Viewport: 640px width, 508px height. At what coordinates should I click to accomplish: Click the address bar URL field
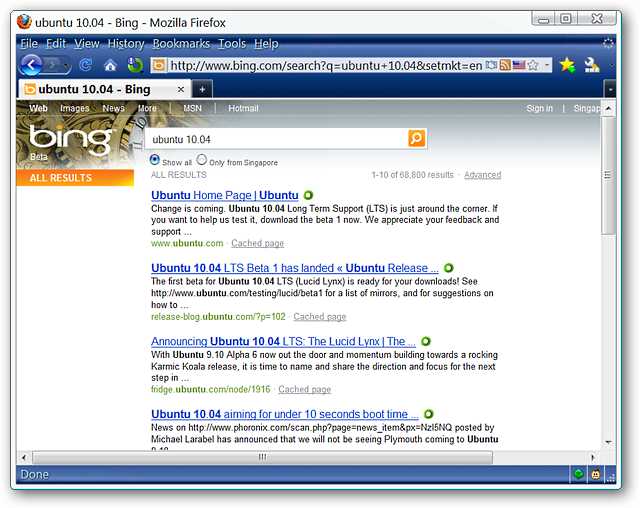click(325, 65)
